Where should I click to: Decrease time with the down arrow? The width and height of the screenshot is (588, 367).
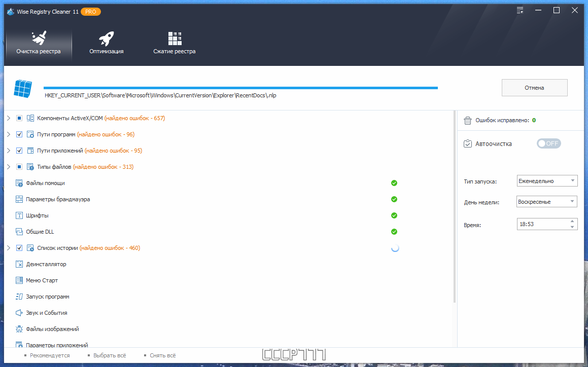click(572, 227)
